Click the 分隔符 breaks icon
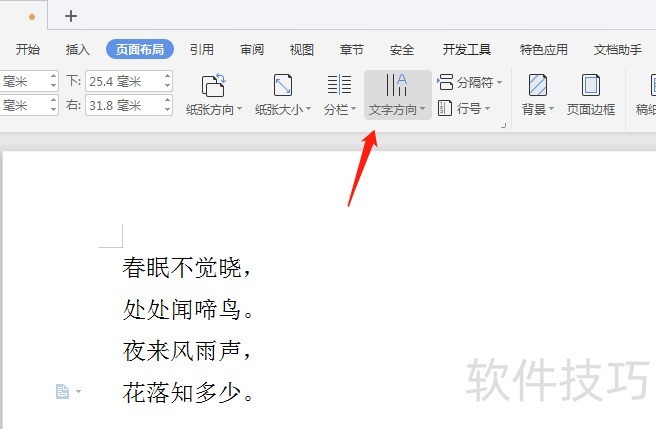 coord(446,82)
